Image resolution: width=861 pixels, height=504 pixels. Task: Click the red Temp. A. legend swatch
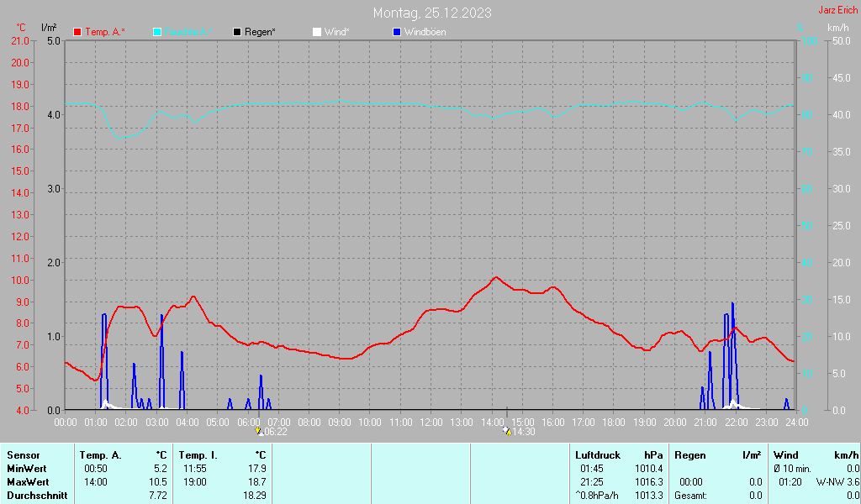[x=77, y=32]
